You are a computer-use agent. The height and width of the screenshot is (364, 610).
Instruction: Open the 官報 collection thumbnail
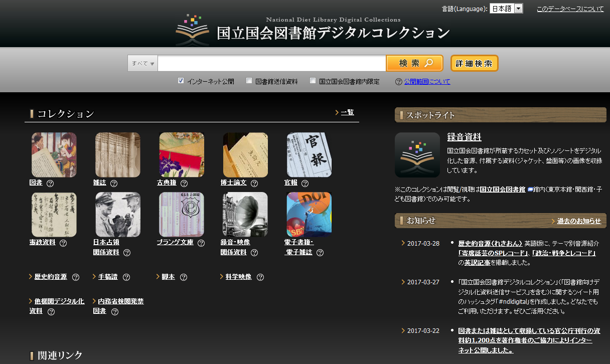309,155
